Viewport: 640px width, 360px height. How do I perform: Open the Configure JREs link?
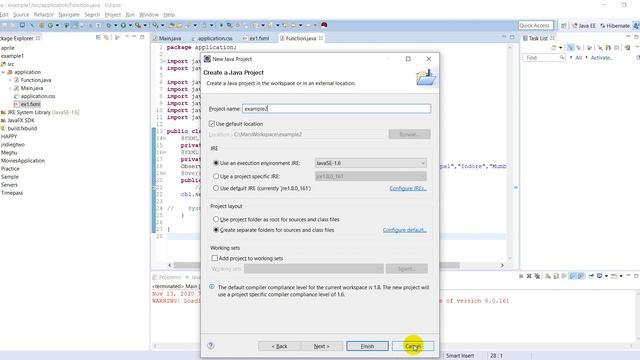point(408,188)
